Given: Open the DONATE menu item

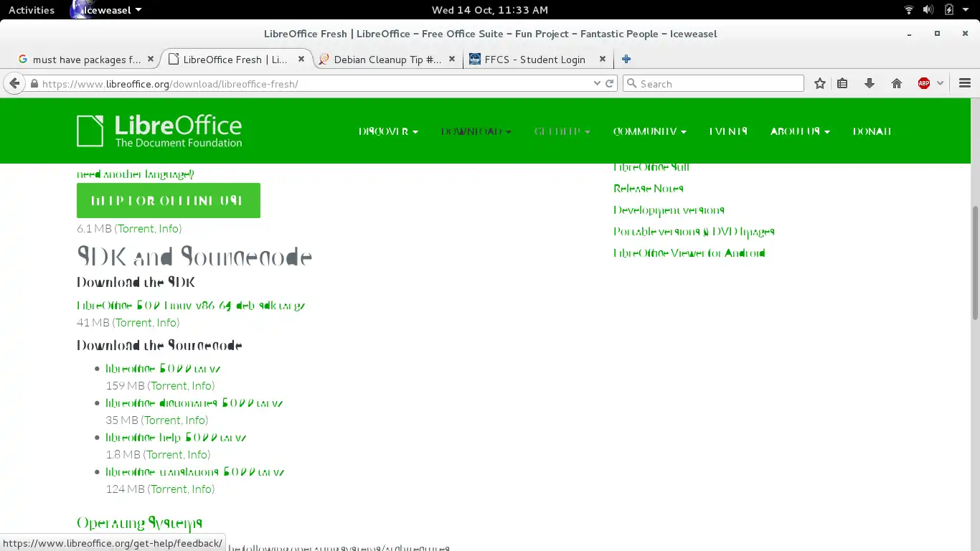Looking at the screenshot, I should (x=872, y=131).
